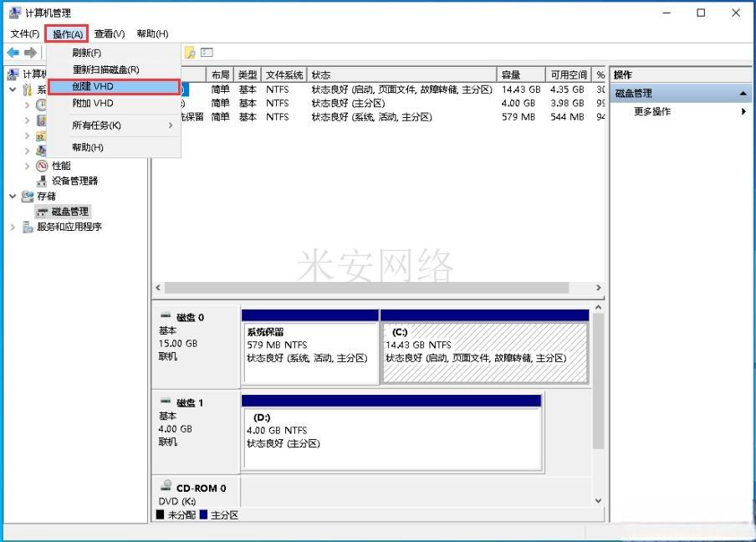Expand the 性能 tree node
Image resolution: width=756 pixels, height=542 pixels.
click(x=27, y=166)
